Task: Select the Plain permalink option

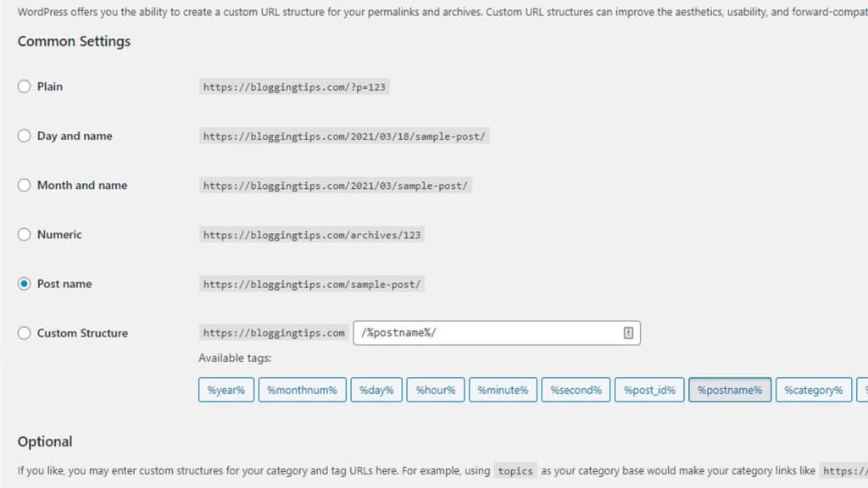Action: click(24, 86)
